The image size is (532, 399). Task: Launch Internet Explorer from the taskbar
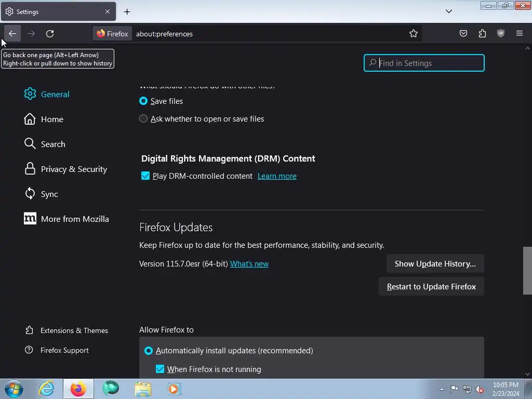(x=46, y=389)
